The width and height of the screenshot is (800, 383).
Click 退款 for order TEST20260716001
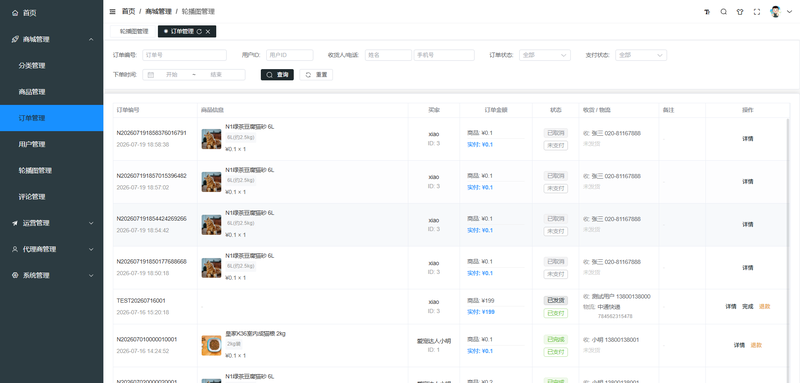tap(764, 307)
